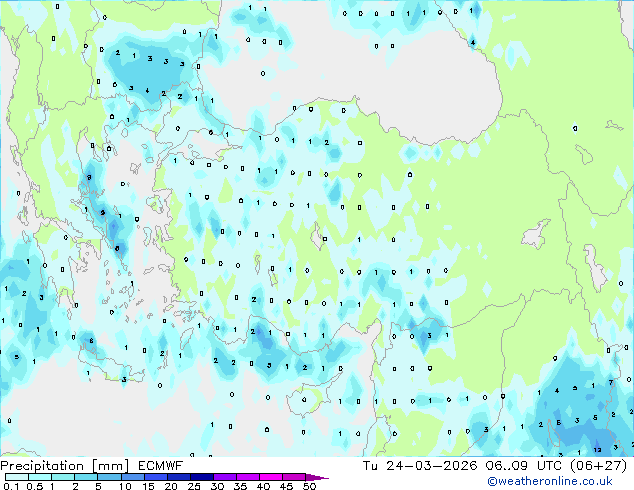Select the 2–5 mm legend color swatch
Image resolution: width=634 pixels, height=490 pixels.
[x=86, y=477]
